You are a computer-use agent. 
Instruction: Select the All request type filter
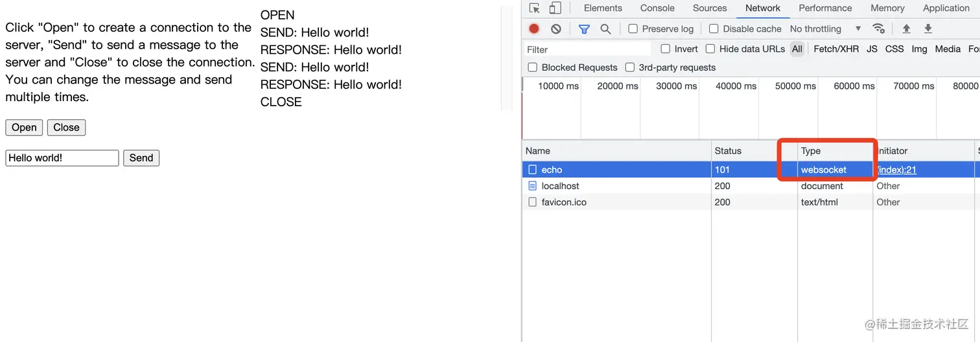[x=797, y=49]
